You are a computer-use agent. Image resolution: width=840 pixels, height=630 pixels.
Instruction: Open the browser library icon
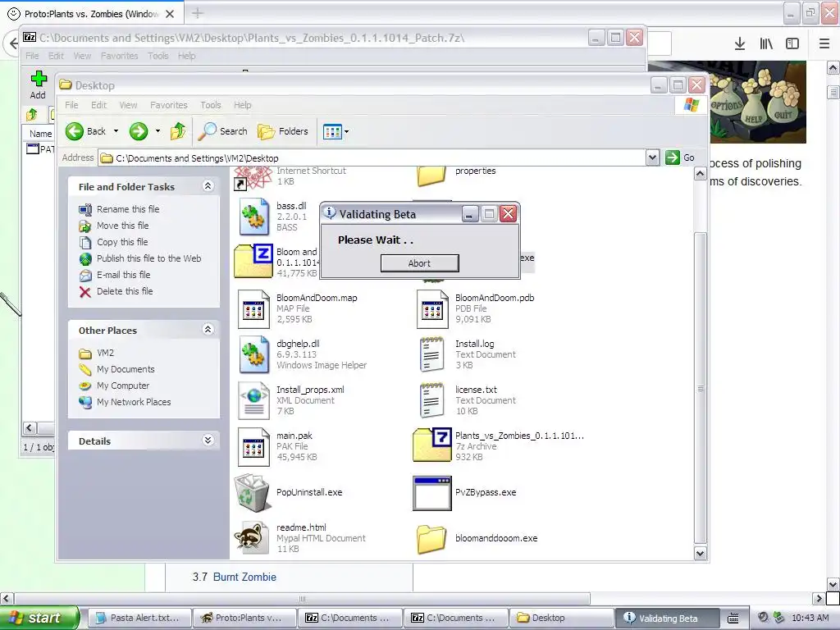coord(767,43)
